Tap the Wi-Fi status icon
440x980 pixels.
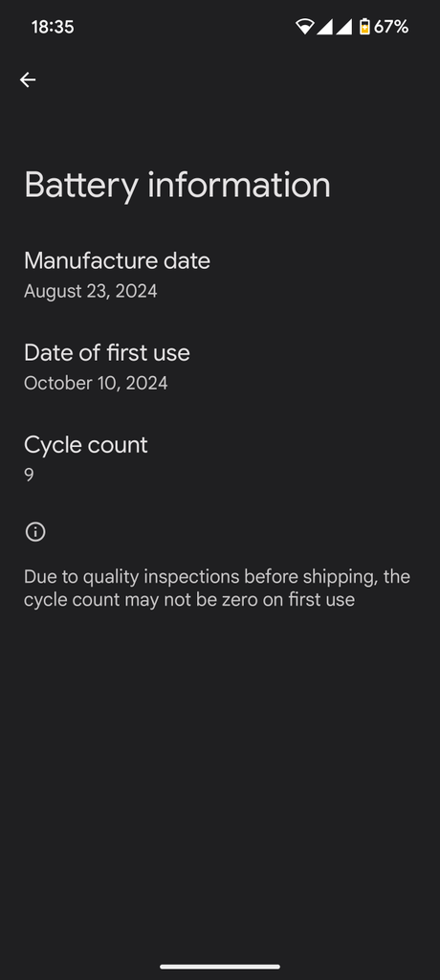(304, 27)
